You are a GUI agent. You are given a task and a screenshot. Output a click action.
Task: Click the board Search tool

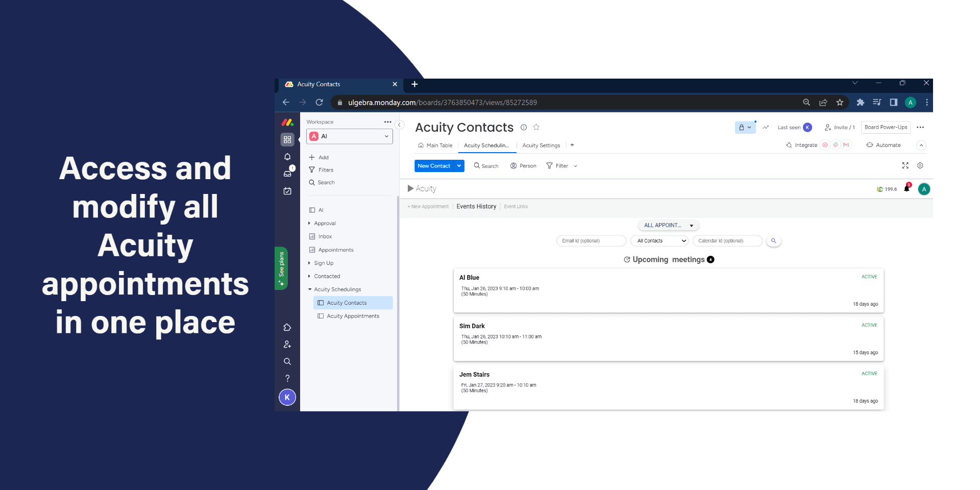(x=486, y=166)
